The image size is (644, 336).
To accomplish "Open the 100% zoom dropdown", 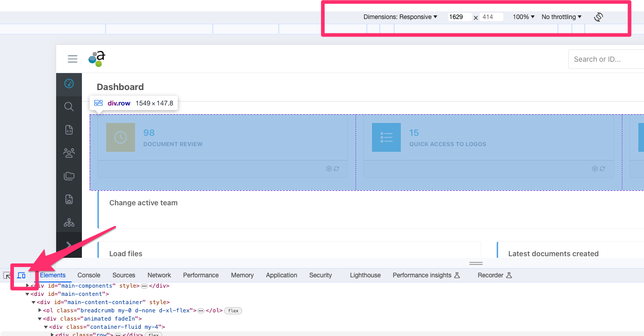I will (x=523, y=17).
